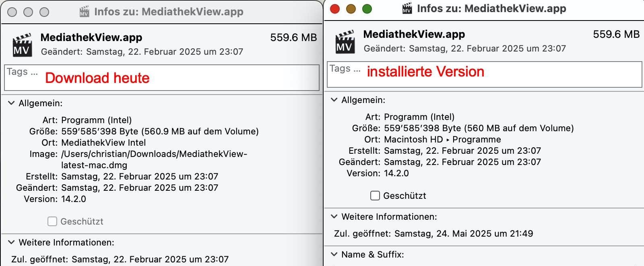Click title bar proxy icon in right window
The image size is (644, 266).
coord(407,8)
